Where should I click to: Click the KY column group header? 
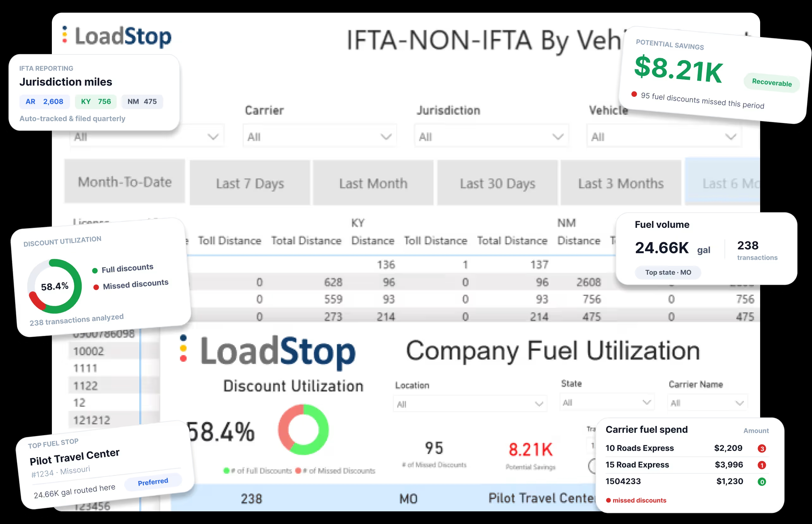tap(358, 223)
